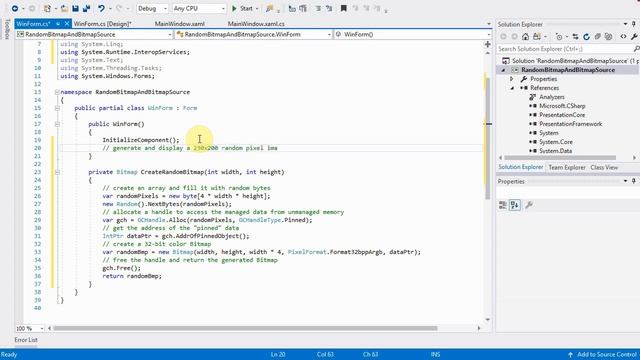
Task: Open the Toolbox side panel
Action: point(7,29)
